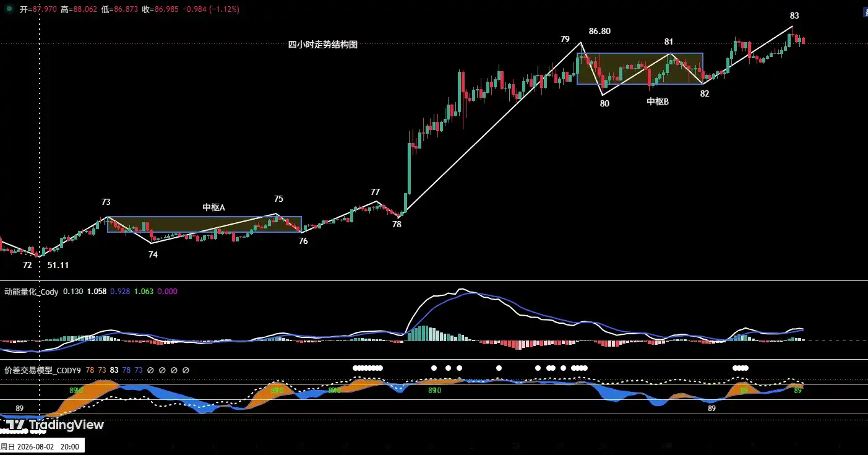Click the pivot label 79
This screenshot has height=455, width=868.
[x=565, y=39]
